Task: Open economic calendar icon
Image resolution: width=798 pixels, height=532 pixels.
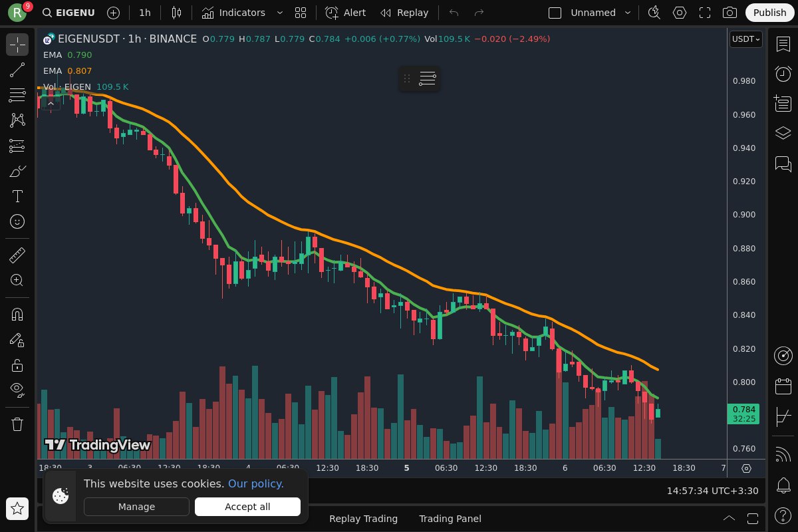Action: point(783,386)
